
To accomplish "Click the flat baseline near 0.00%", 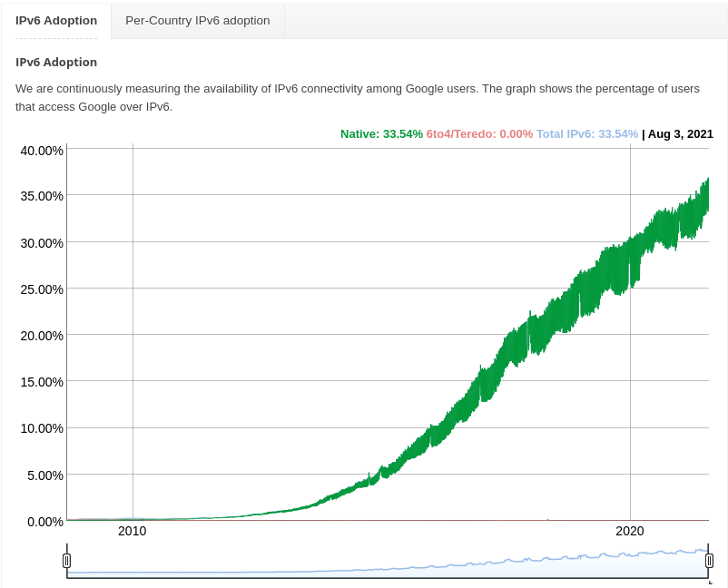I will point(182,519).
